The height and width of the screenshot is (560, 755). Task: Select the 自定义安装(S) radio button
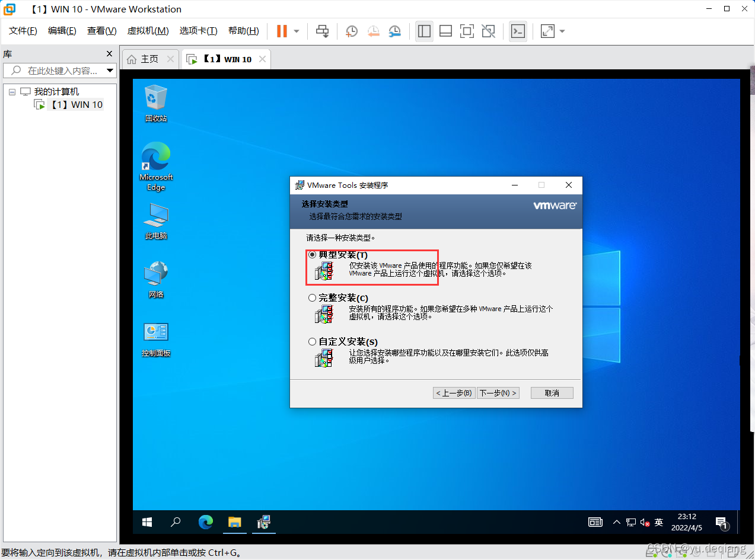click(313, 342)
